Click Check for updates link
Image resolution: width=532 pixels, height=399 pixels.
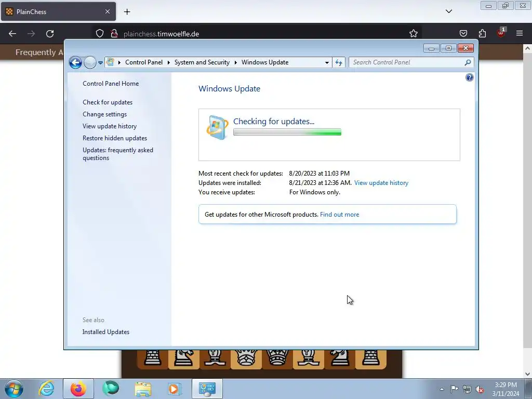[108, 102]
